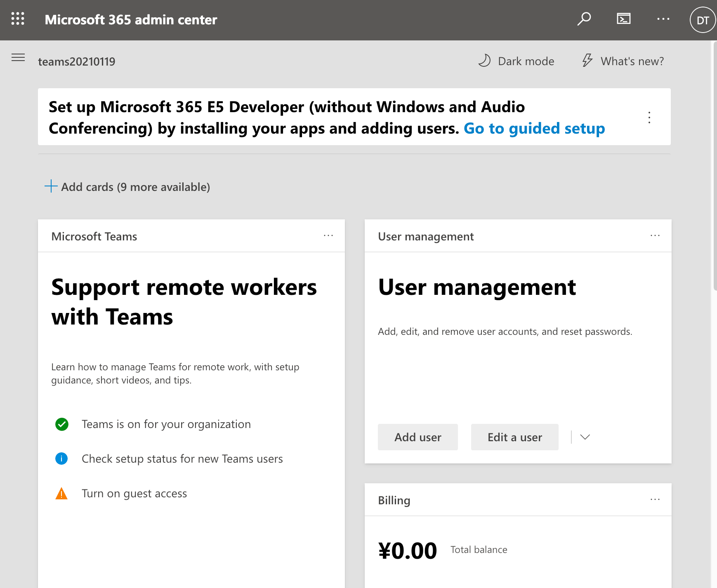717x588 pixels.
Task: Click the teams20210119 organization name
Action: point(77,61)
